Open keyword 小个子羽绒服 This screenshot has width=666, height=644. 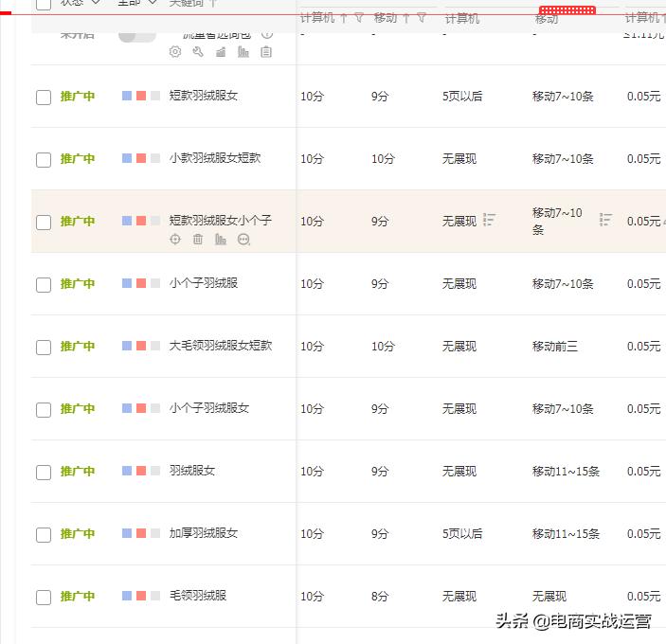204,283
